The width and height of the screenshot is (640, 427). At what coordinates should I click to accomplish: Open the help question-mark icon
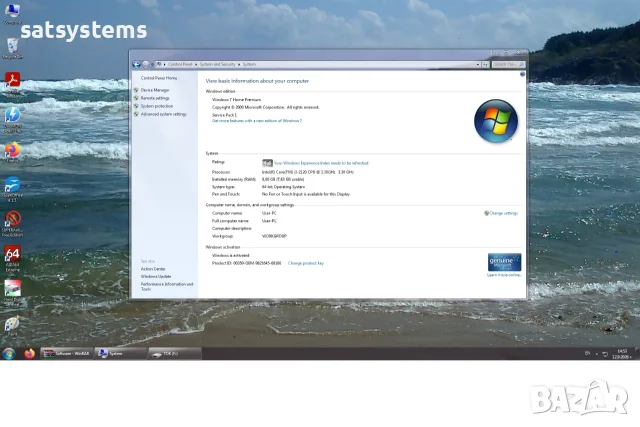(x=522, y=74)
